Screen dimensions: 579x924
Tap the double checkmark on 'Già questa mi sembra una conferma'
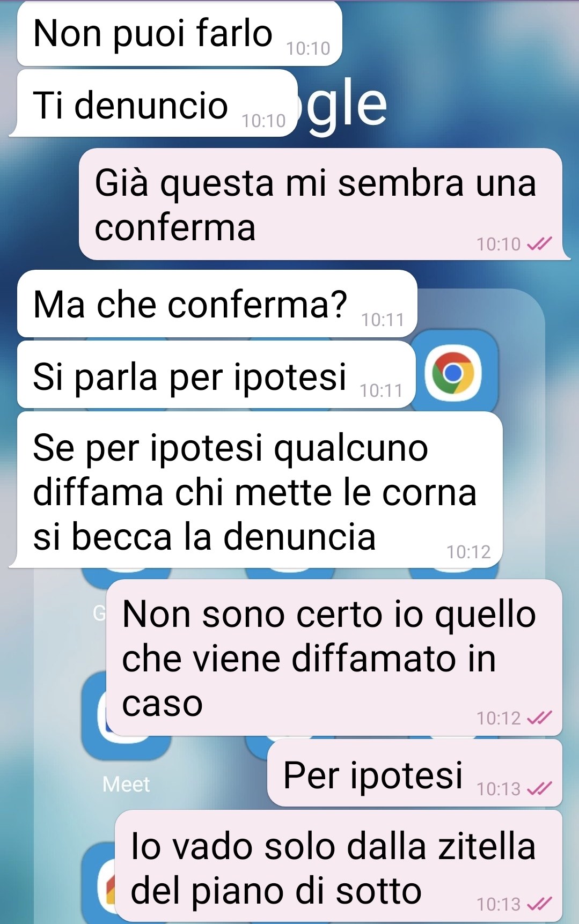point(539,244)
